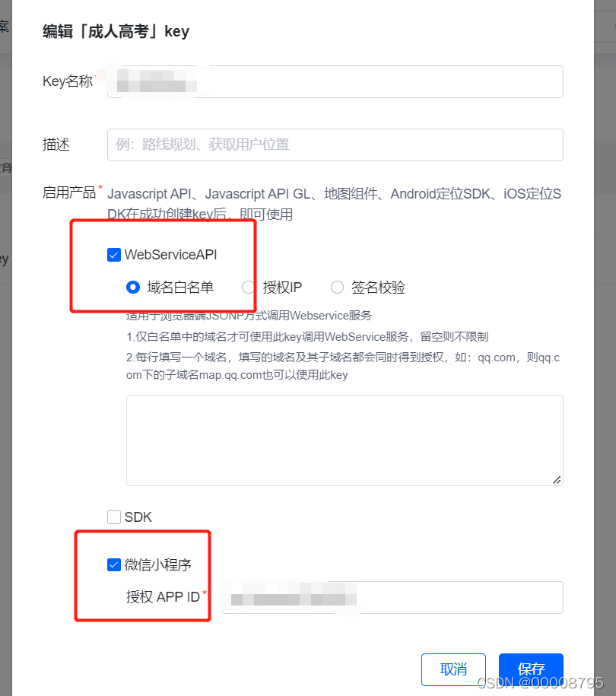Grab the textarea resize corner handle
The image size is (616, 696).
[x=557, y=480]
